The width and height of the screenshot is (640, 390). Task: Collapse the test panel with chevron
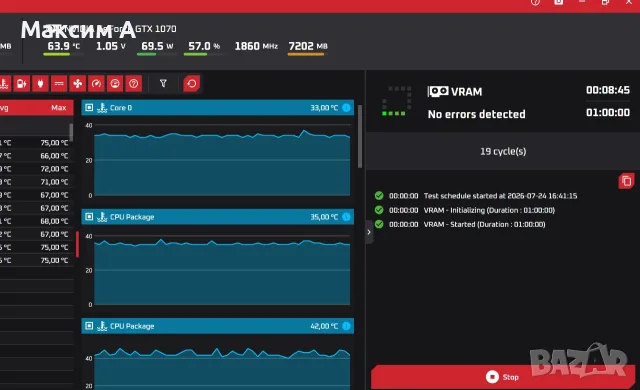click(x=369, y=232)
